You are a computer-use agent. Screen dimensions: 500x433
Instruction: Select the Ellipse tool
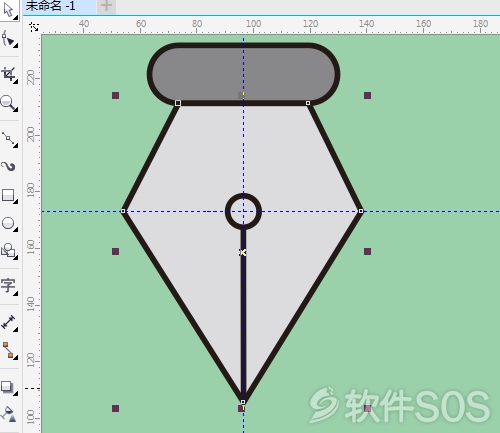[9, 223]
